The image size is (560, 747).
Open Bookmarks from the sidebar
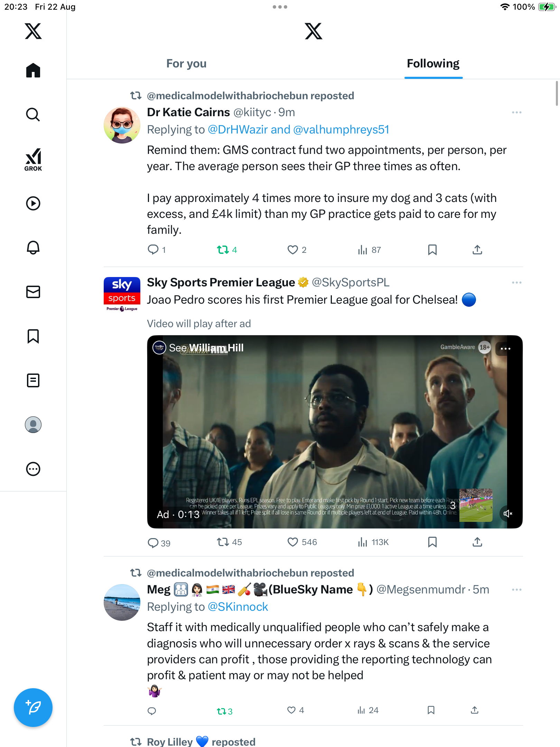click(x=33, y=336)
